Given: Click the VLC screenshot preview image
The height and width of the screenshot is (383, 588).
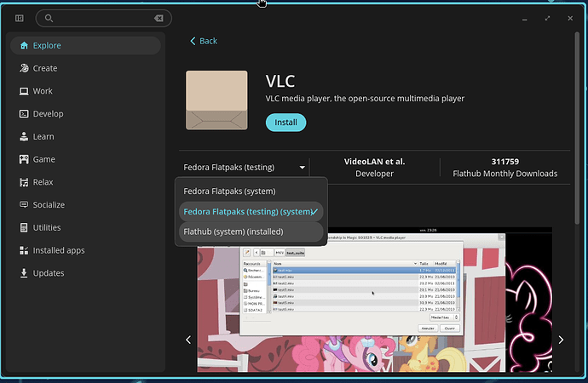Looking at the screenshot, I should [375, 300].
